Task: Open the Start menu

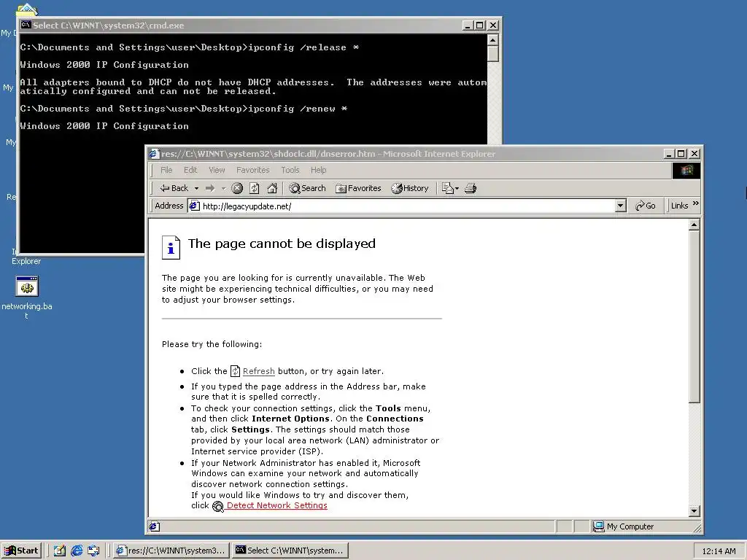Action: (x=21, y=551)
